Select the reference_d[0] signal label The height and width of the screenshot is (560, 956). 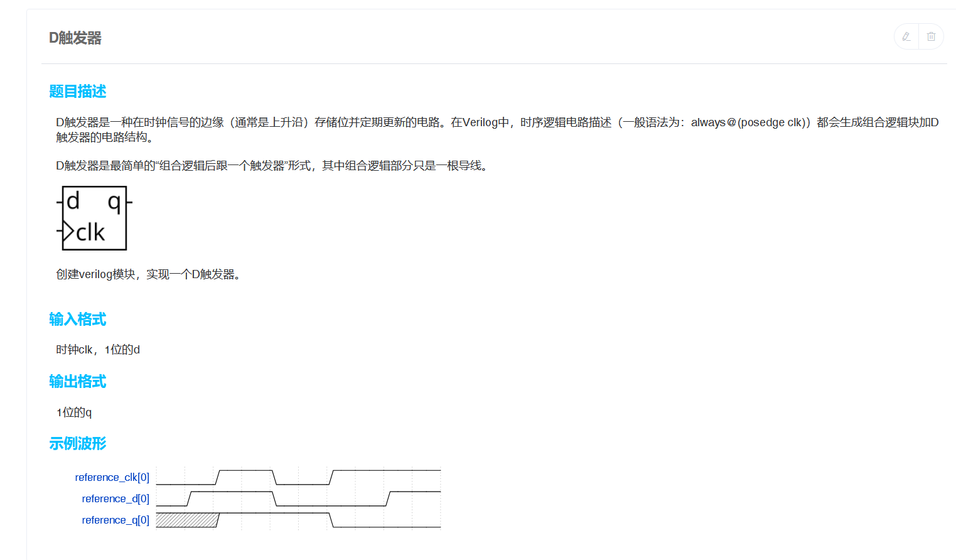pyautogui.click(x=115, y=499)
